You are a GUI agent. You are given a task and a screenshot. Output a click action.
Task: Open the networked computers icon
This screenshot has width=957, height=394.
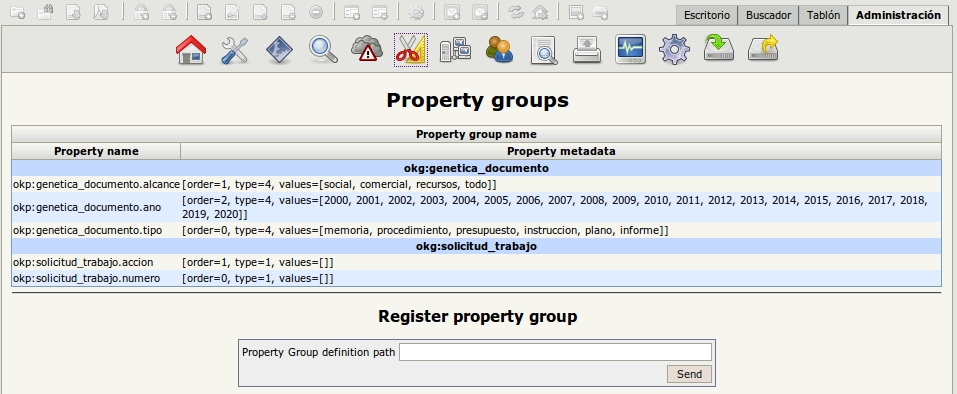click(x=455, y=50)
